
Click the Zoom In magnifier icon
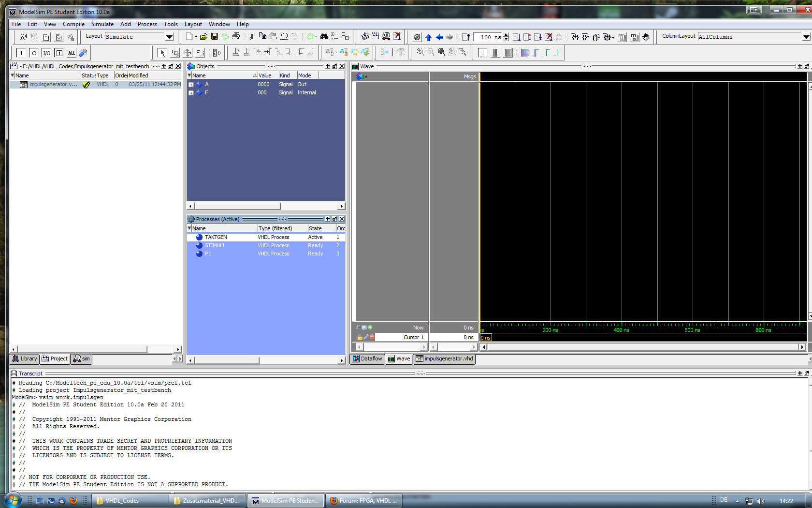click(420, 52)
